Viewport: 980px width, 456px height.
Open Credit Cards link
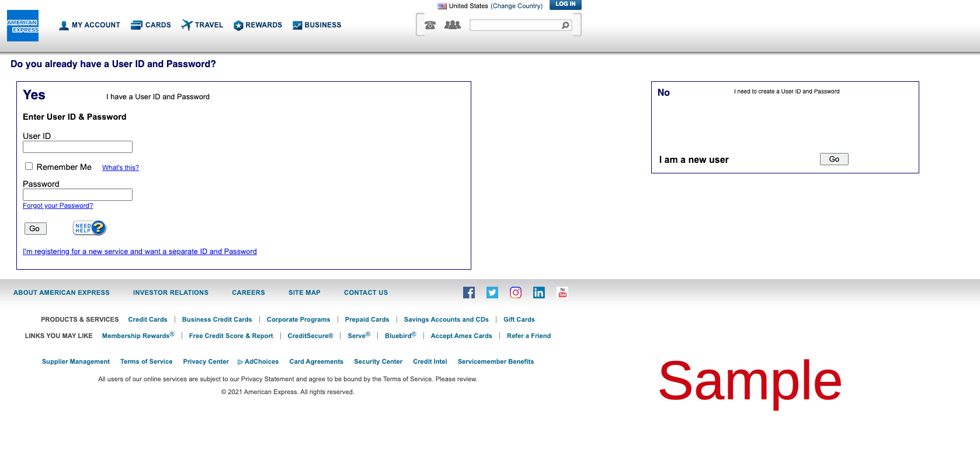click(148, 319)
